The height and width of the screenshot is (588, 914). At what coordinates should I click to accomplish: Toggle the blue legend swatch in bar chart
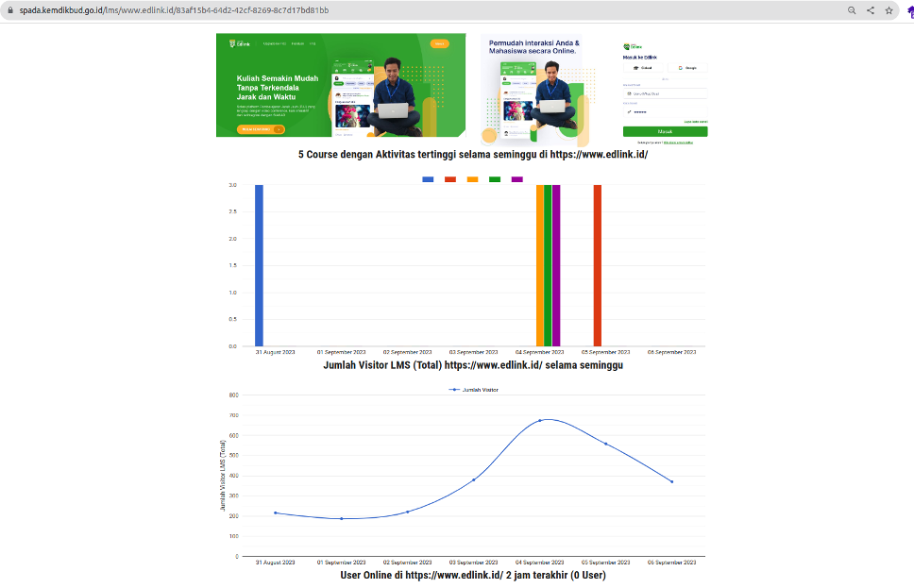tap(428, 179)
